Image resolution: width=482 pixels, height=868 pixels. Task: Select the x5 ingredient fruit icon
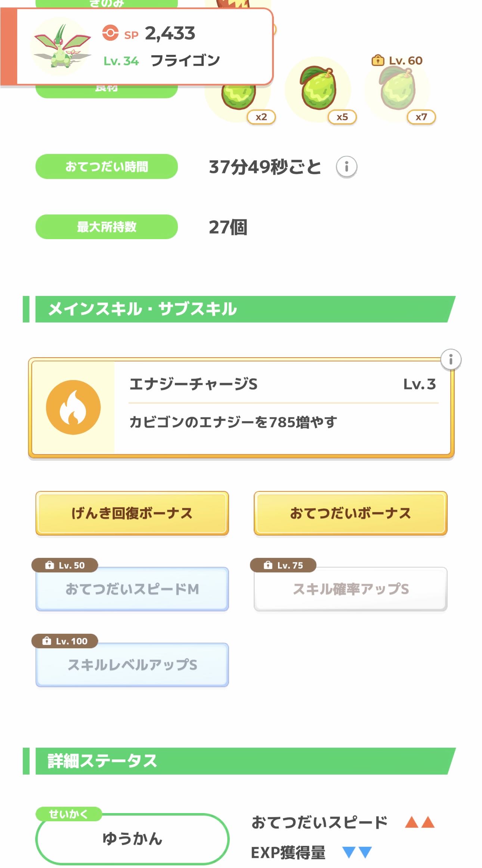coord(319,89)
